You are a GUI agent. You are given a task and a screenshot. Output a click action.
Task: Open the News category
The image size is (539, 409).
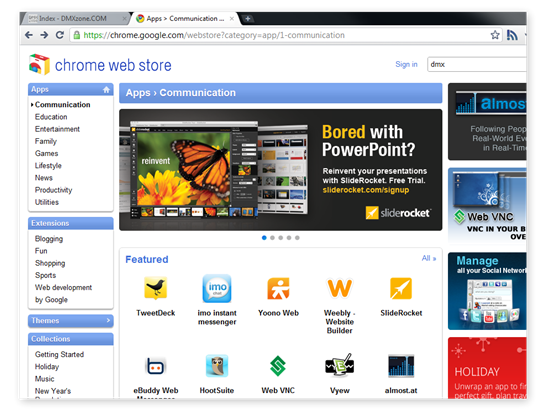[44, 178]
